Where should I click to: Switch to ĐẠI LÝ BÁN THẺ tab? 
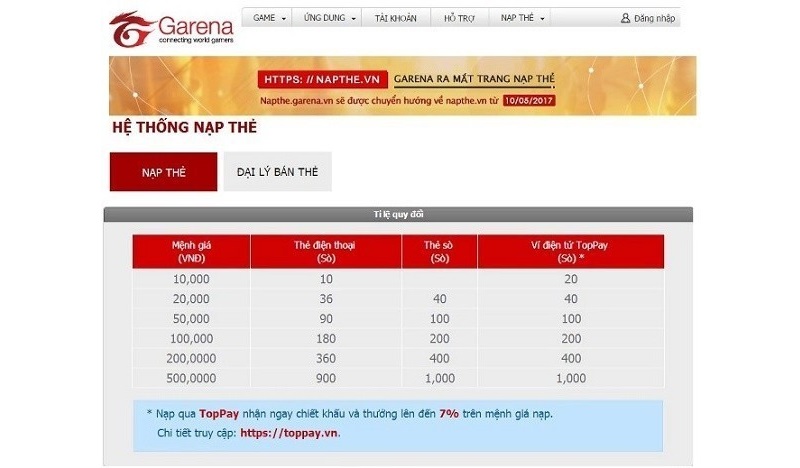tap(278, 171)
